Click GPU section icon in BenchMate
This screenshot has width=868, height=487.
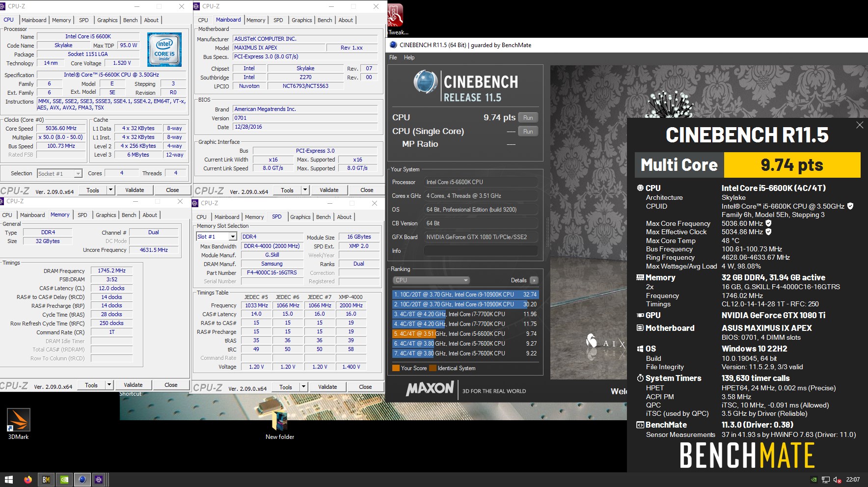[640, 315]
